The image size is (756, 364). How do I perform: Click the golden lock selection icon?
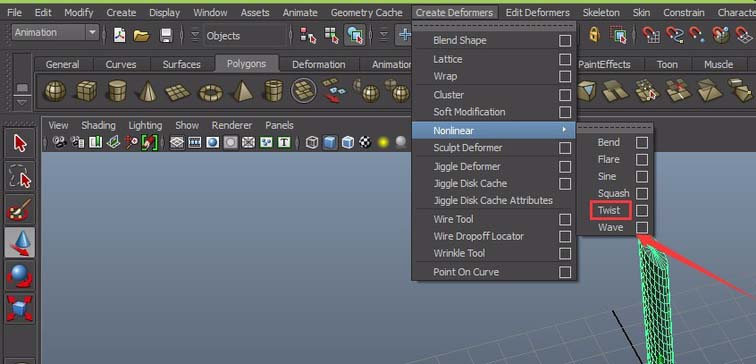[x=594, y=34]
